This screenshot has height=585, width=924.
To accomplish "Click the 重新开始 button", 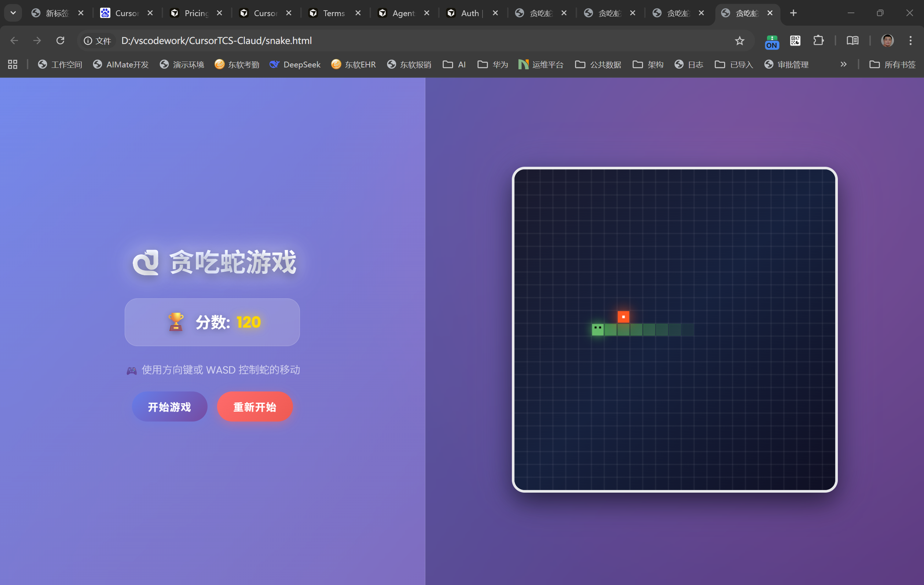I will (255, 406).
